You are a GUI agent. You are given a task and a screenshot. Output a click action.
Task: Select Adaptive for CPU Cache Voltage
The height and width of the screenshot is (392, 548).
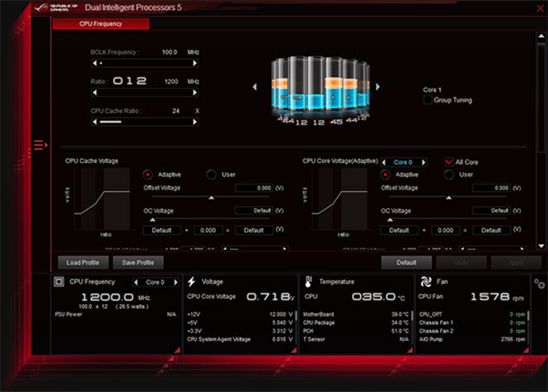pos(148,174)
